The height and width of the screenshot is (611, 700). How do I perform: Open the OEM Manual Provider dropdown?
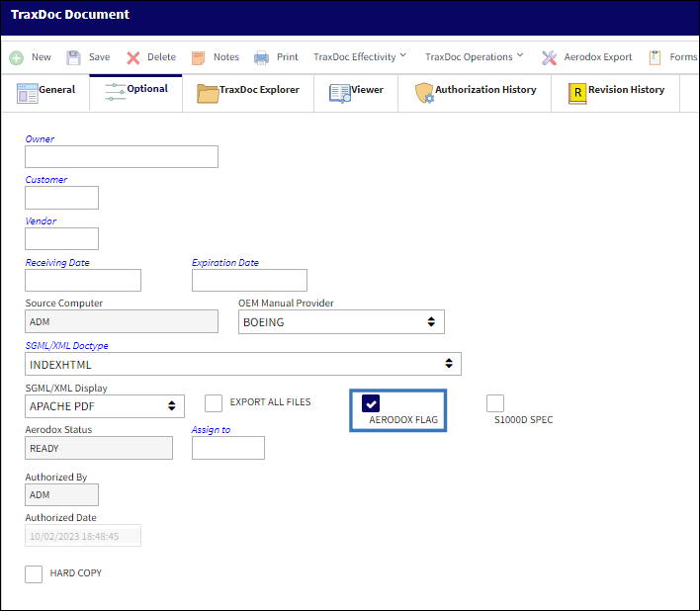341,321
